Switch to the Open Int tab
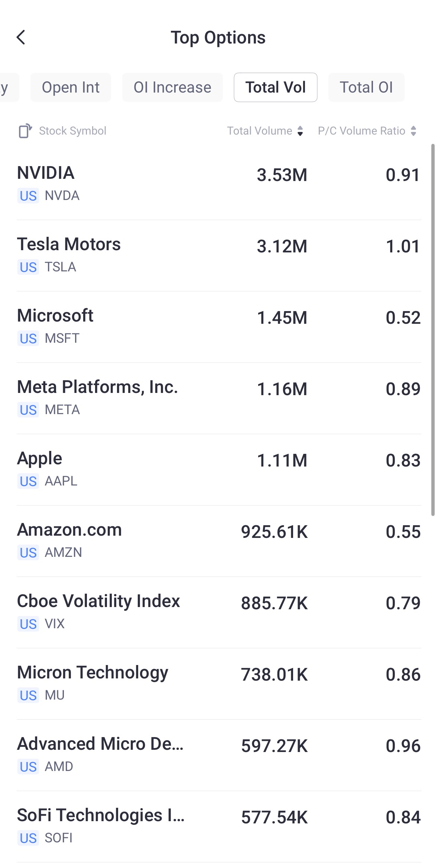This screenshot has width=438, height=868. 71,88
